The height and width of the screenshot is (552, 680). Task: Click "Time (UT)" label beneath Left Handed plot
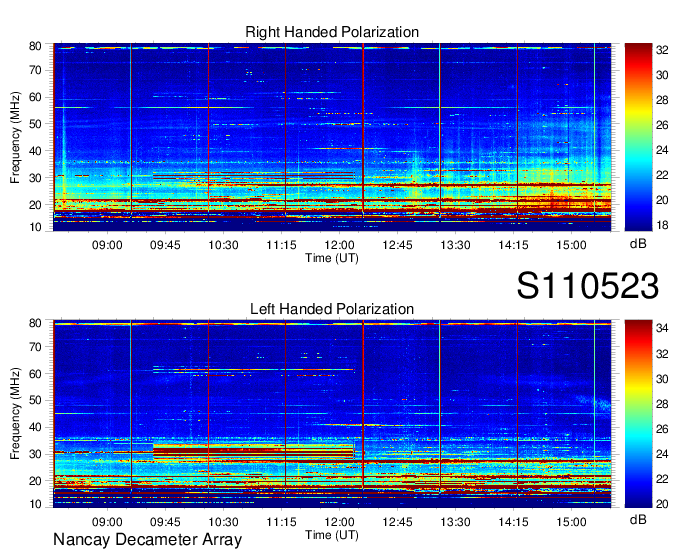point(332,535)
